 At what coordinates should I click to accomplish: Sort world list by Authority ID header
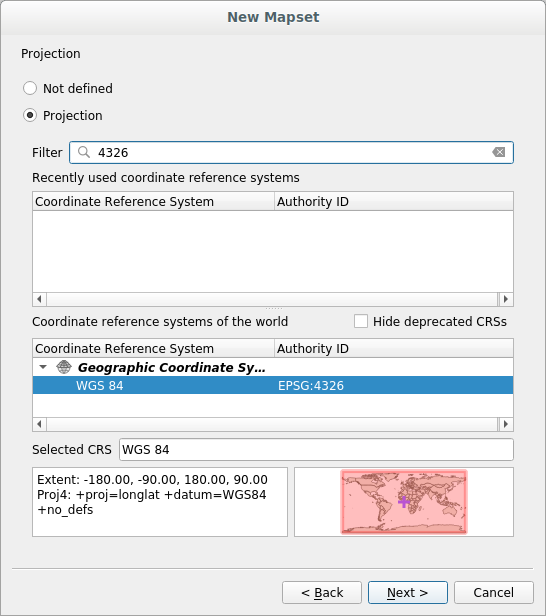coord(394,348)
